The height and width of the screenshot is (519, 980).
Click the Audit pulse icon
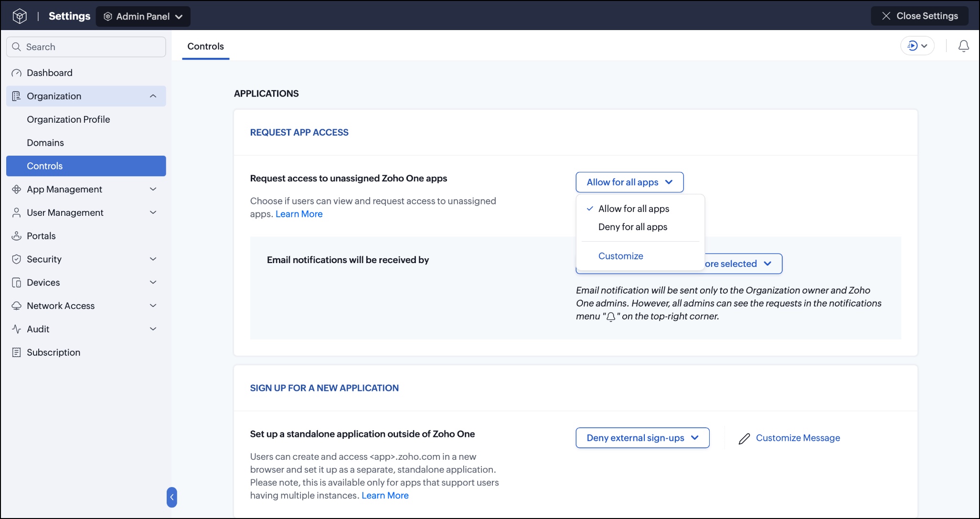coord(16,329)
